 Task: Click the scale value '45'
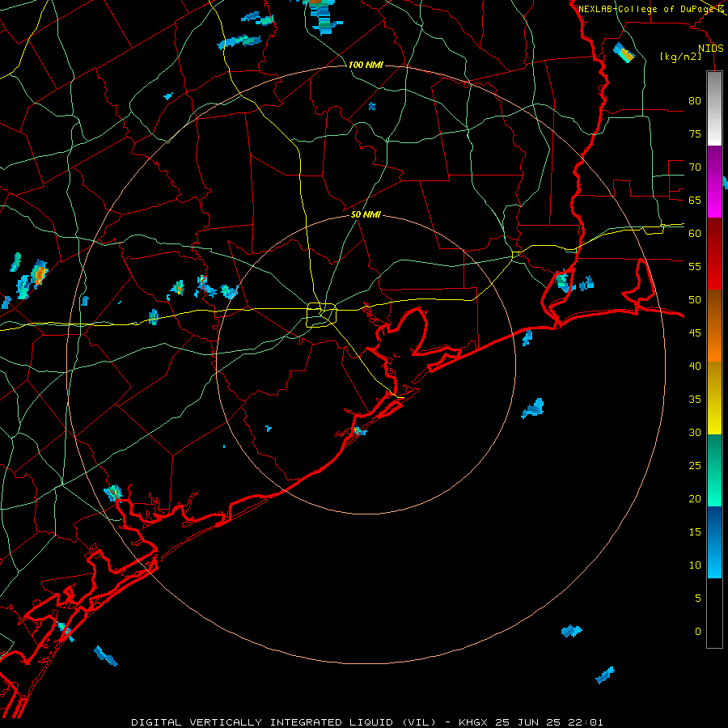tap(695, 333)
